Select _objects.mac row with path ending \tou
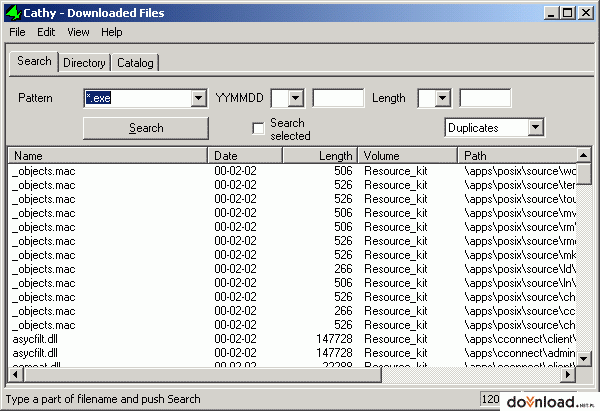This screenshot has width=600, height=411. point(292,199)
